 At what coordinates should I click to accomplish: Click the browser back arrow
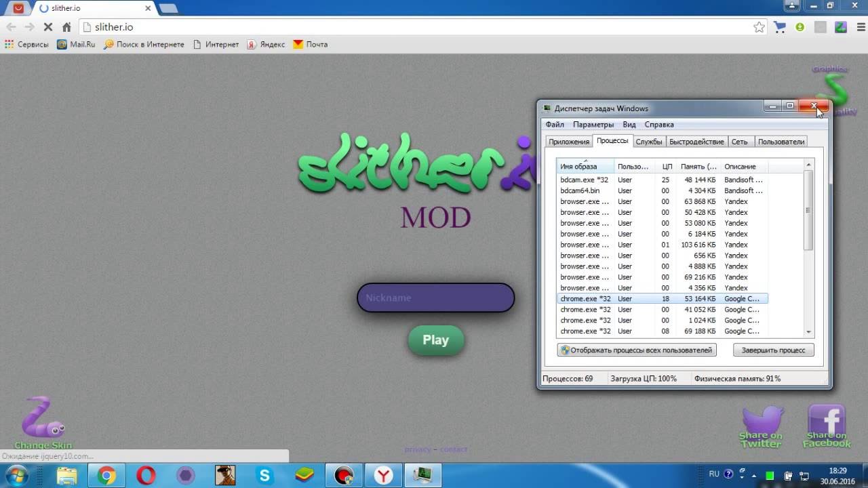[11, 27]
